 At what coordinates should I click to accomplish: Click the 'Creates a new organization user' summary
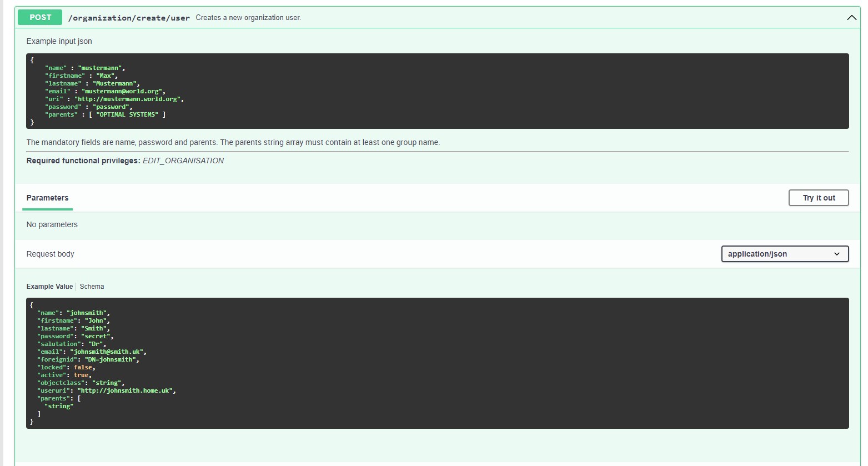248,18
